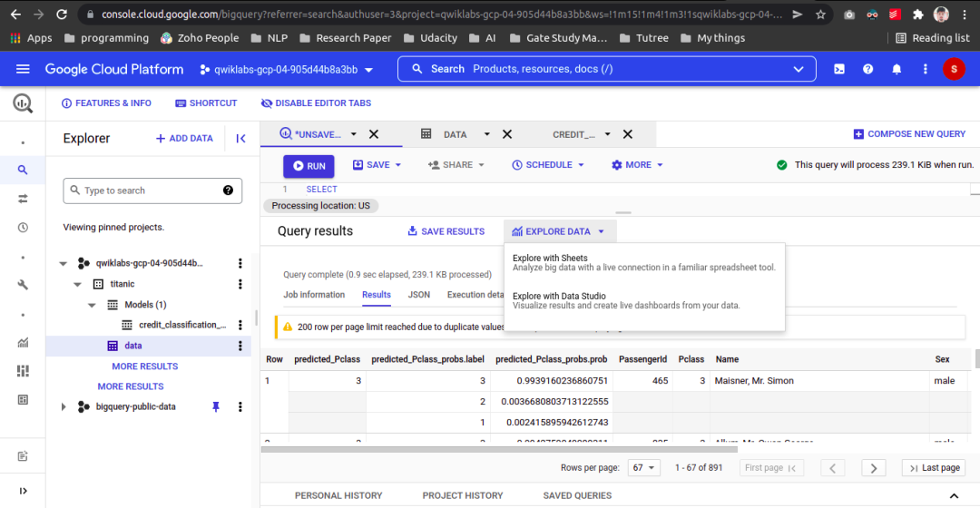
Task: Open the help question mark icon
Action: [x=868, y=69]
